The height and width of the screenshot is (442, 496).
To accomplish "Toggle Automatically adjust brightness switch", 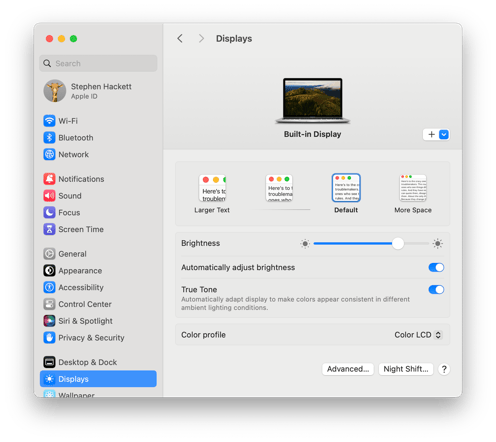I will click(x=436, y=267).
